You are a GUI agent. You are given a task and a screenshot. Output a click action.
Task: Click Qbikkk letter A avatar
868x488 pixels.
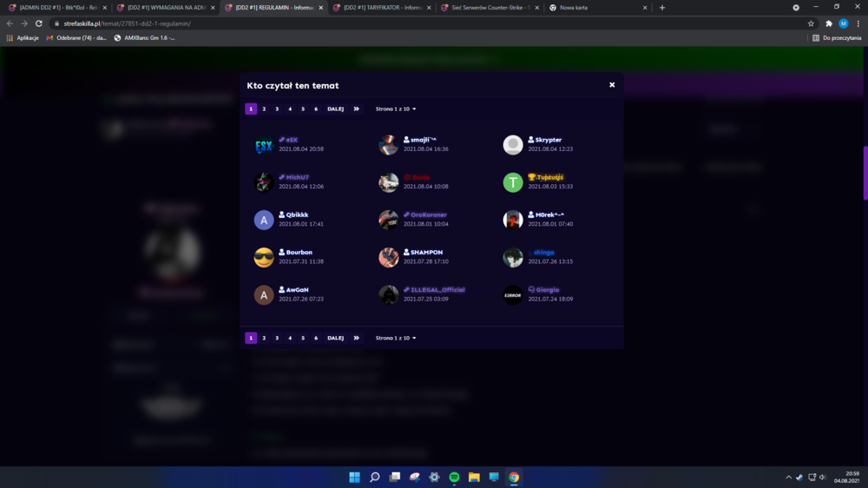click(264, 220)
